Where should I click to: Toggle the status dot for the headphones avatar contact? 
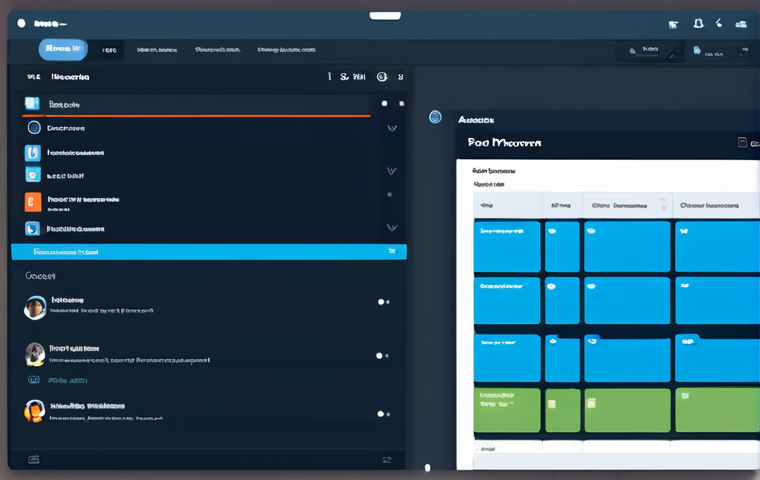[x=380, y=414]
